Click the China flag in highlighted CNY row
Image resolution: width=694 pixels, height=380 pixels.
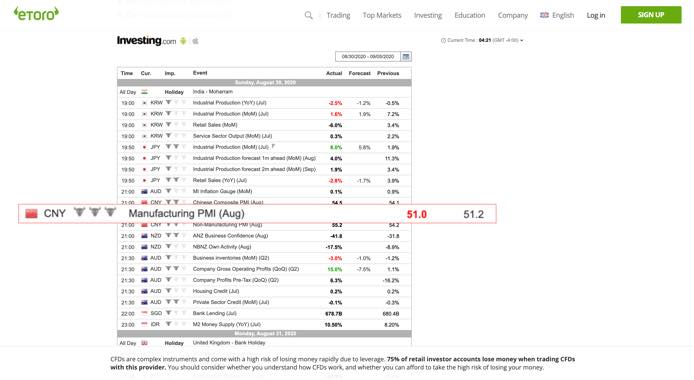pos(31,214)
